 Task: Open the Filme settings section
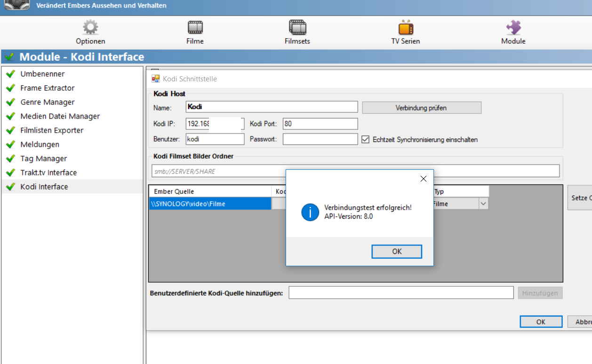195,32
